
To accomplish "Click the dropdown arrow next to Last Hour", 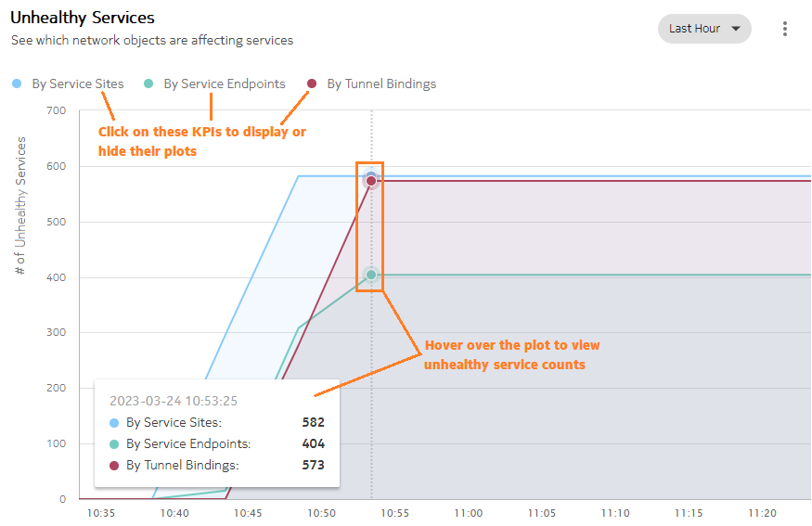I will point(736,29).
